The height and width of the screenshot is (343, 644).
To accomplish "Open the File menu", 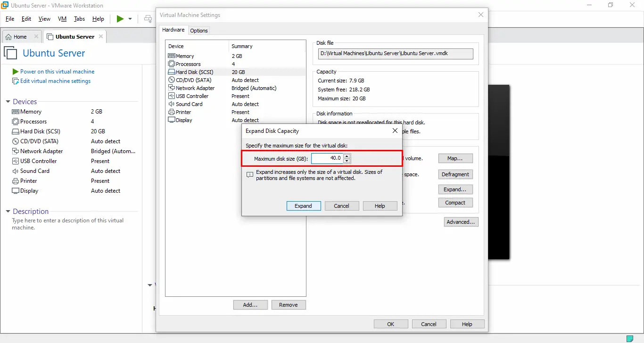I will tap(10, 19).
